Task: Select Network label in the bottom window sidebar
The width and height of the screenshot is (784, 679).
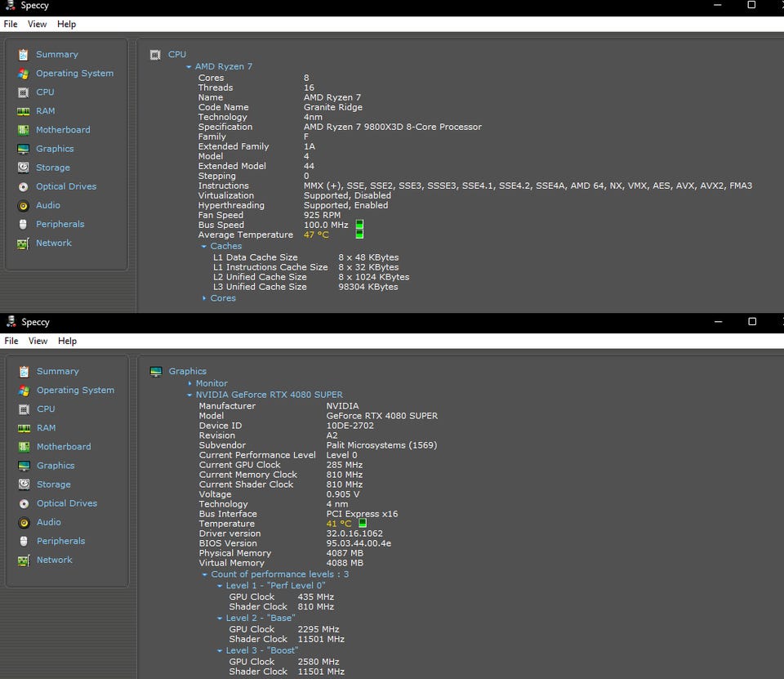Action: pyautogui.click(x=55, y=560)
